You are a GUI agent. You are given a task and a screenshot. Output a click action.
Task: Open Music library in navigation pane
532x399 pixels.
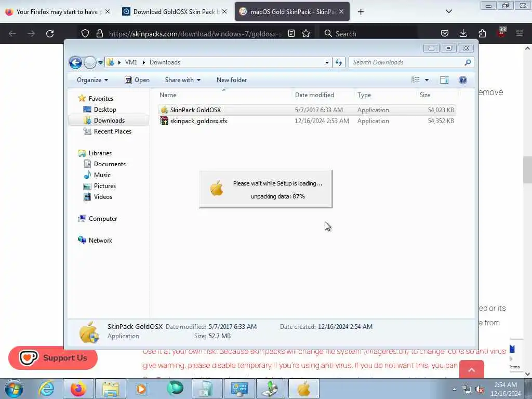[x=102, y=175]
